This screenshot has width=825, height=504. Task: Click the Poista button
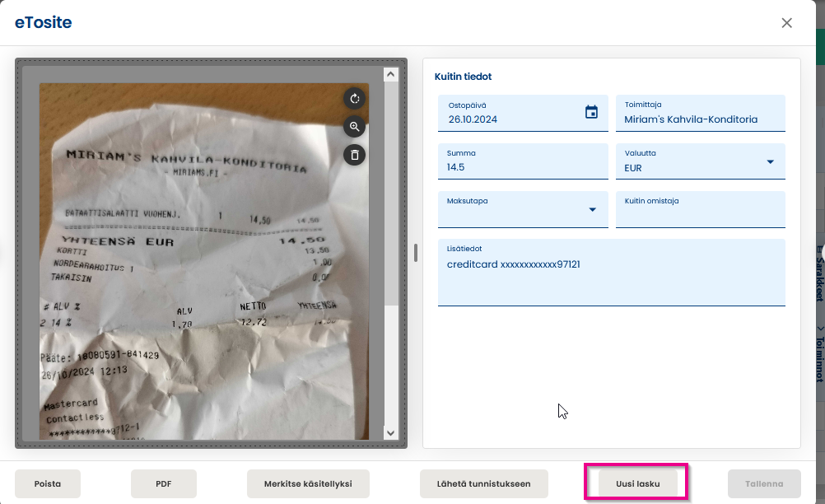48,483
